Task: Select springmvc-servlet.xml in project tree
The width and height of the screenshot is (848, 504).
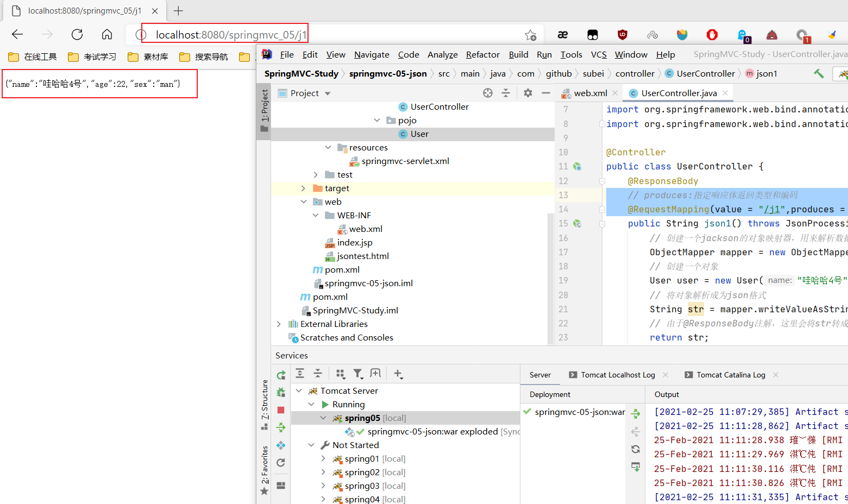Action: click(x=405, y=161)
